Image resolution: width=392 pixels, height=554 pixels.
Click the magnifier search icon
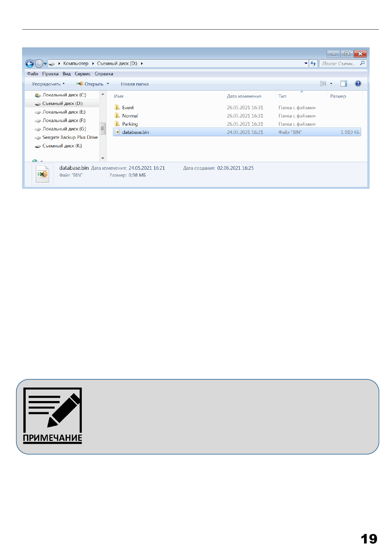[362, 63]
